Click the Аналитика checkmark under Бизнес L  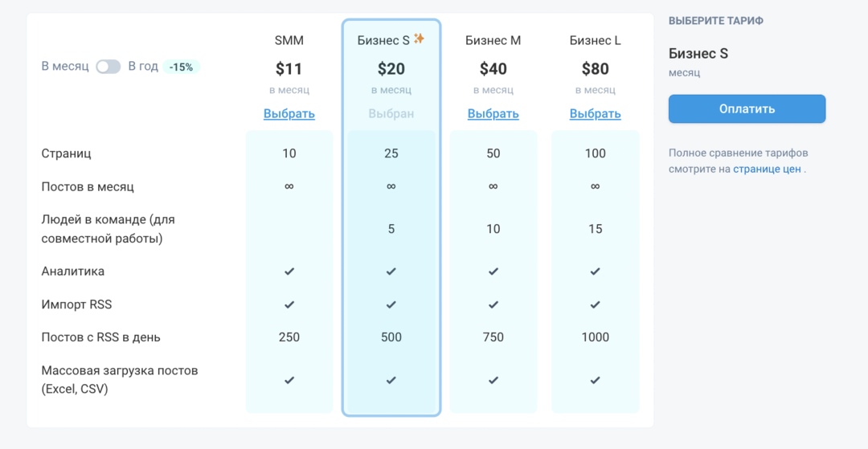[x=596, y=271]
